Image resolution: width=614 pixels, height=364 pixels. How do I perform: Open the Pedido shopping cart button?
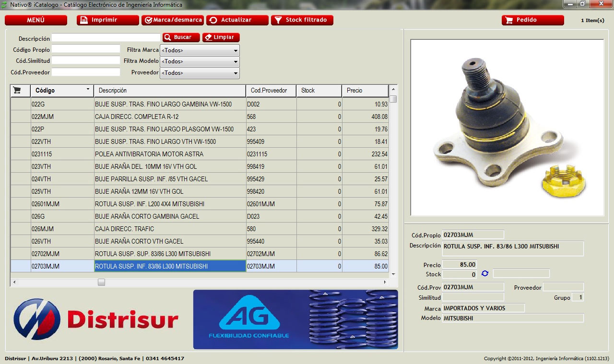click(532, 20)
